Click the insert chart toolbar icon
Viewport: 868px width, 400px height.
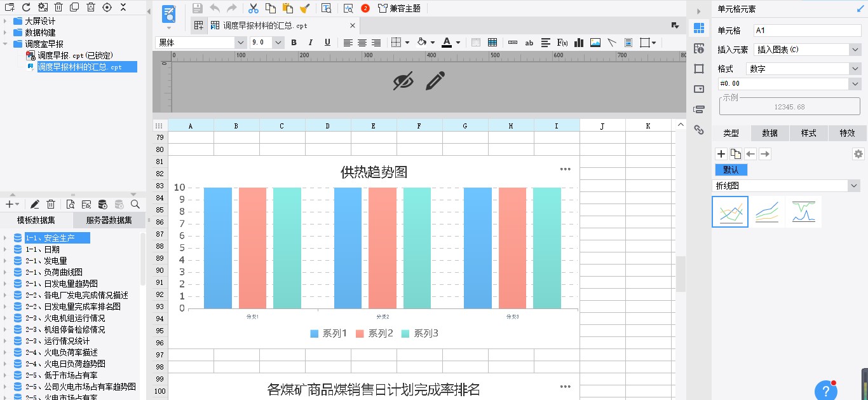[x=579, y=43]
